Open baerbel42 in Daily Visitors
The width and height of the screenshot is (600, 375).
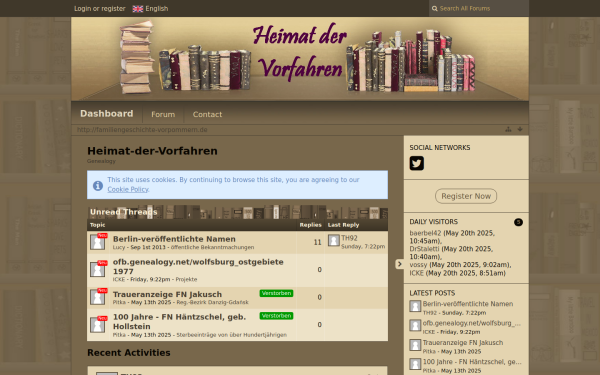(425, 233)
